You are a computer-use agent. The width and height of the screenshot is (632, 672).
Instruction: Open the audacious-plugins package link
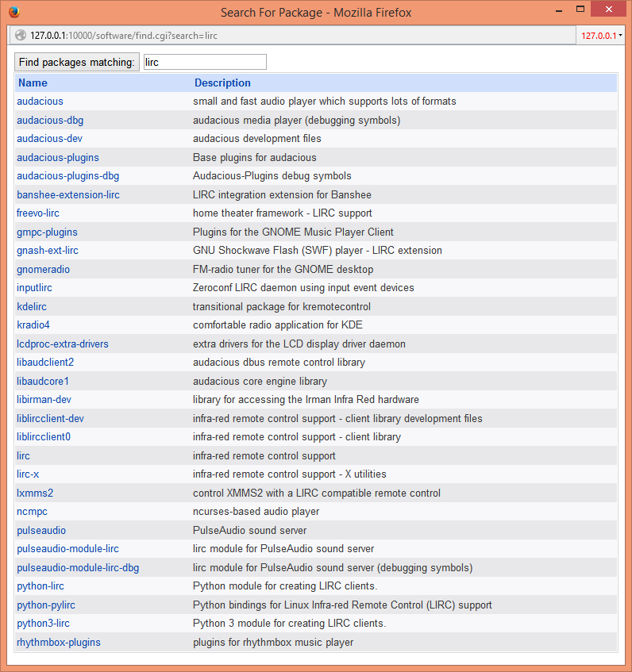tap(58, 157)
